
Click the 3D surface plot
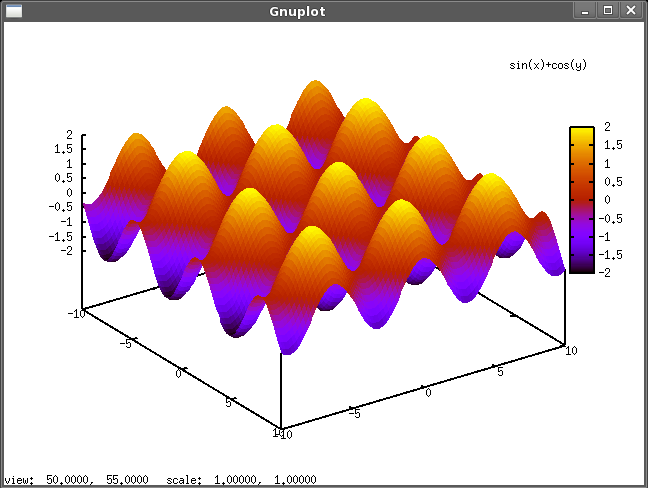tap(322, 215)
